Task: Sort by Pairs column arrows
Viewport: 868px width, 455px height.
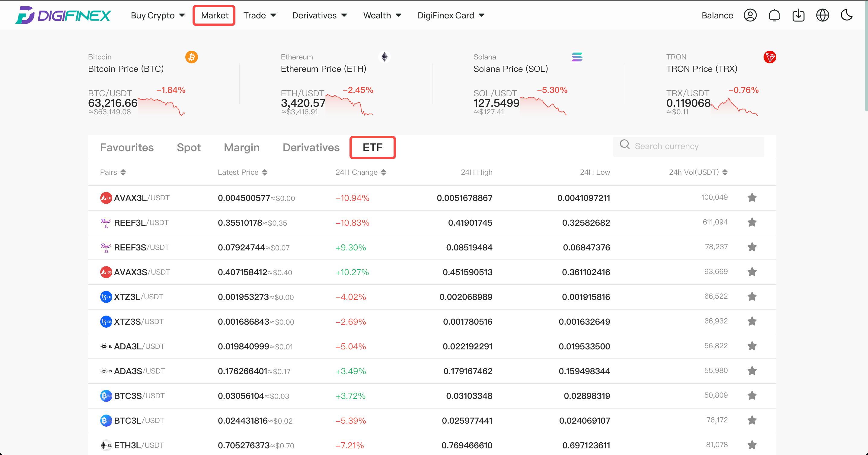Action: coord(123,172)
